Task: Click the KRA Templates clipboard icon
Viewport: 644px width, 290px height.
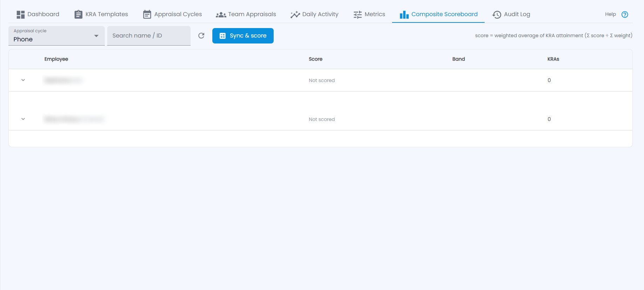Action: [78, 14]
